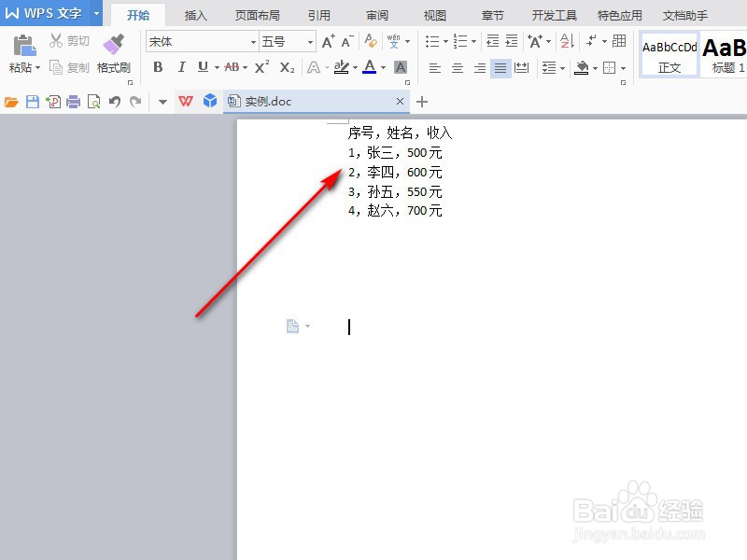The image size is (747, 560).
Task: Click the Save icon
Action: 32,101
